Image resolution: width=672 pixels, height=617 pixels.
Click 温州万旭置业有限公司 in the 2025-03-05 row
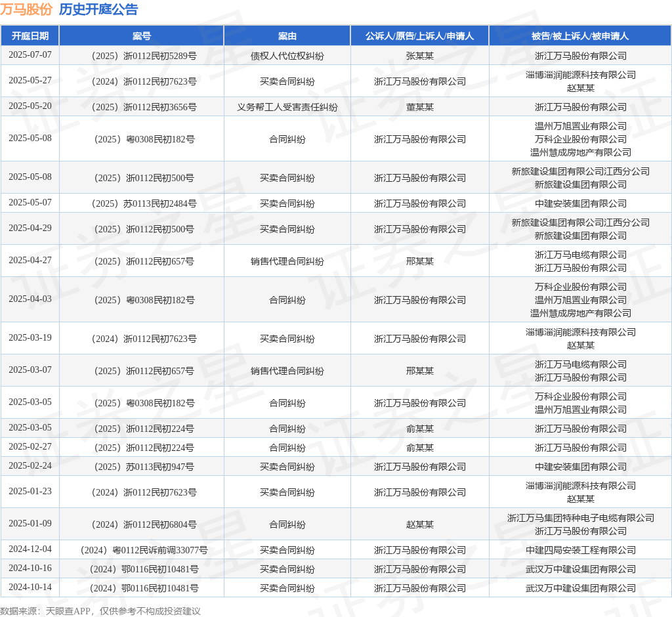(580, 410)
